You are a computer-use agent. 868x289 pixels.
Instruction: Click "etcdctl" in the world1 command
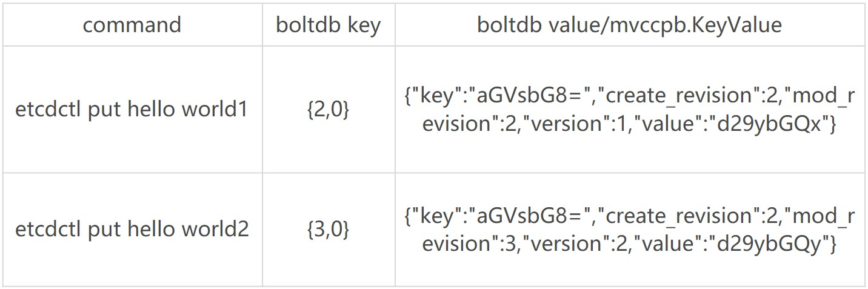[47, 110]
